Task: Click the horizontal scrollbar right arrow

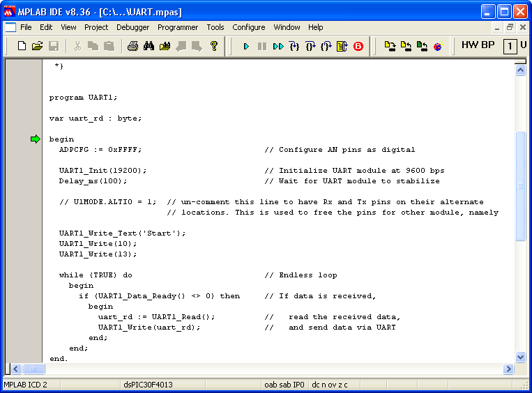Action: (x=508, y=369)
